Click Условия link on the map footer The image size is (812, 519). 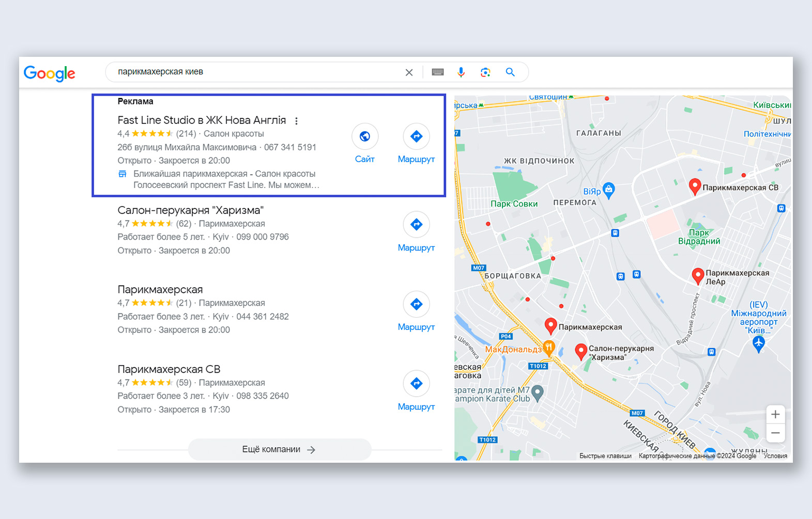(x=775, y=456)
